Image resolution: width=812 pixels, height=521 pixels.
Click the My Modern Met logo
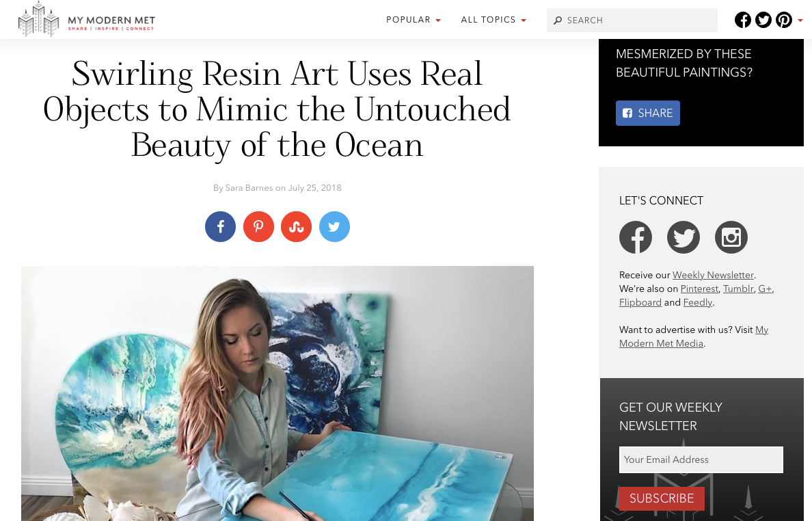pyautogui.click(x=87, y=20)
